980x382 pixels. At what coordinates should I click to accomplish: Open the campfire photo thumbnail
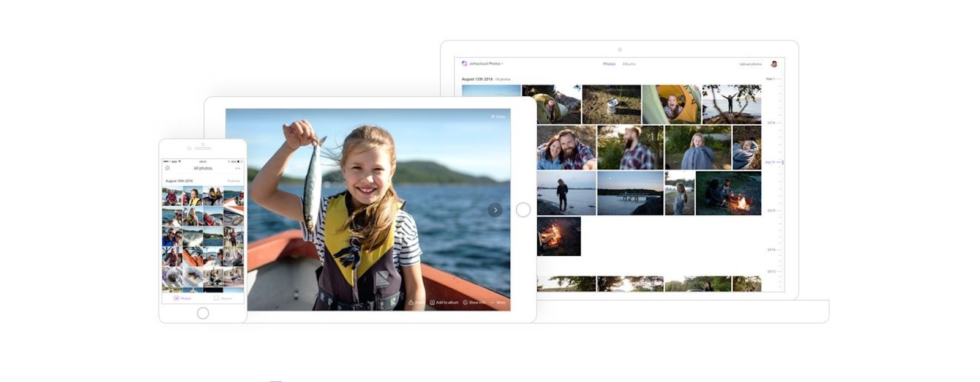pos(559,236)
